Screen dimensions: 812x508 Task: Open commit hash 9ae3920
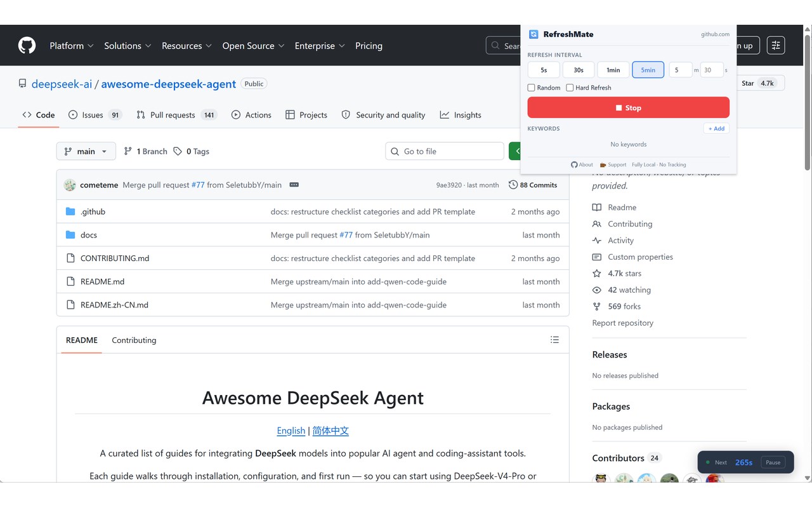point(449,185)
